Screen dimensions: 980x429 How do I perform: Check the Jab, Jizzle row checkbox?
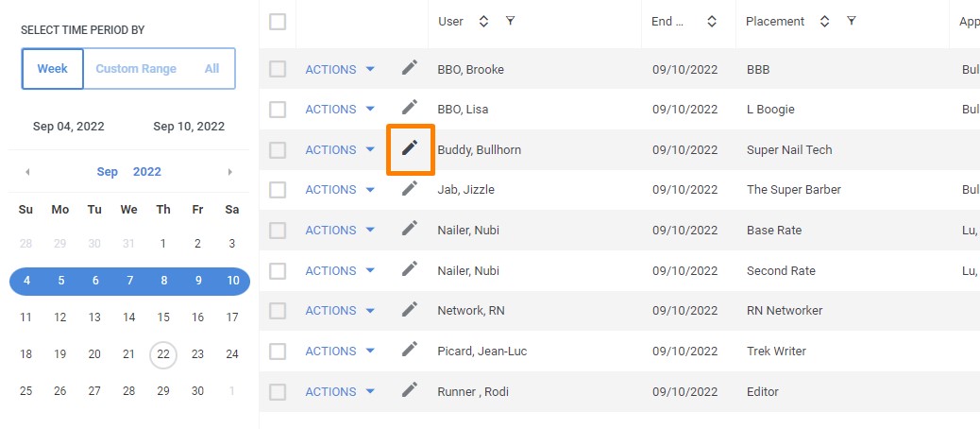pos(278,190)
